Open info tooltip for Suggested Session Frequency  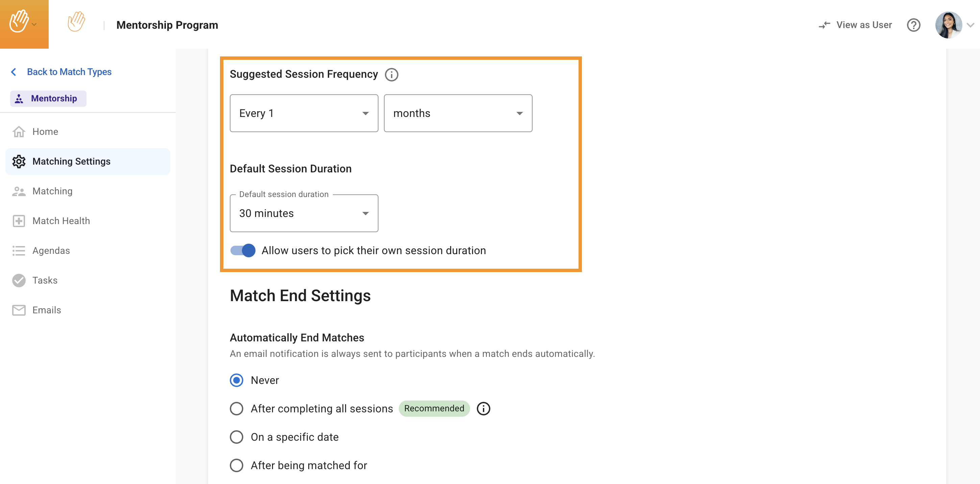coord(391,75)
